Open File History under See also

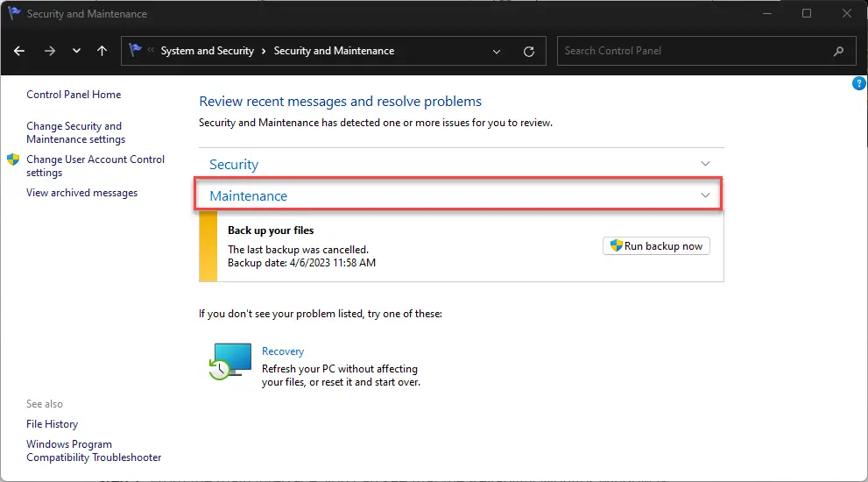coord(52,424)
